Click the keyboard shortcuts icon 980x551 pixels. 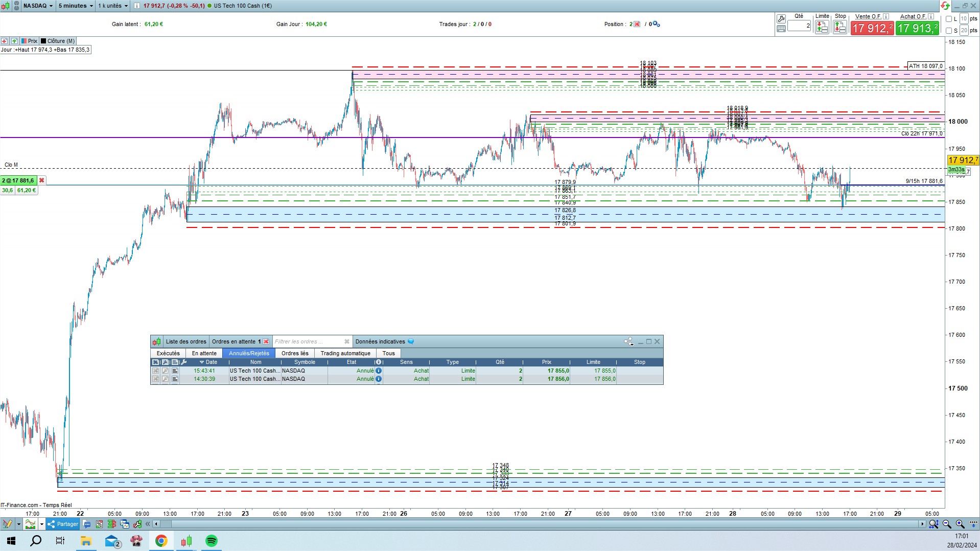pos(781,29)
